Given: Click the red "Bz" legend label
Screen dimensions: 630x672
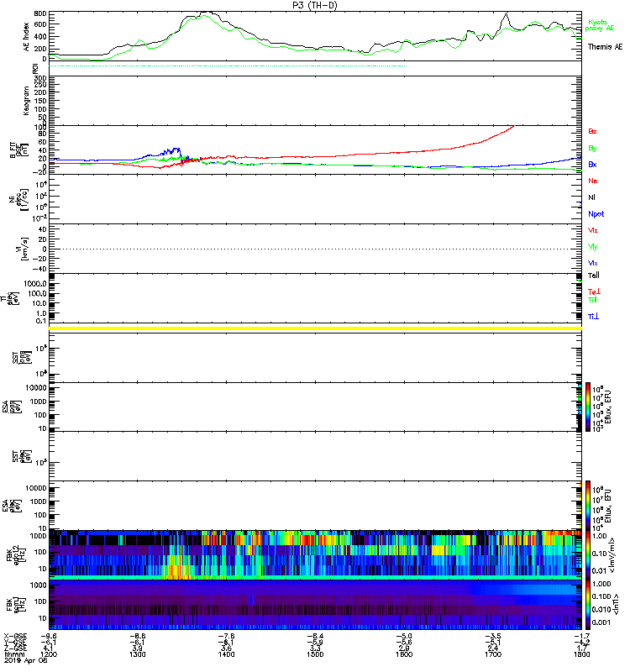Looking at the screenshot, I should pyautogui.click(x=592, y=132).
